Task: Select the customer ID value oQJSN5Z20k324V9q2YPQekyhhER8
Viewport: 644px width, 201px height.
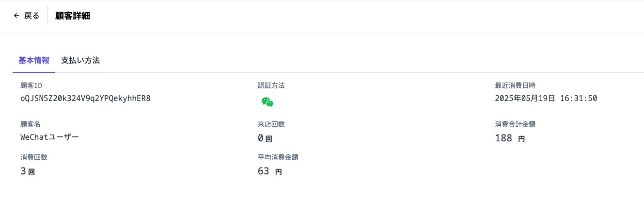Action: [85, 98]
